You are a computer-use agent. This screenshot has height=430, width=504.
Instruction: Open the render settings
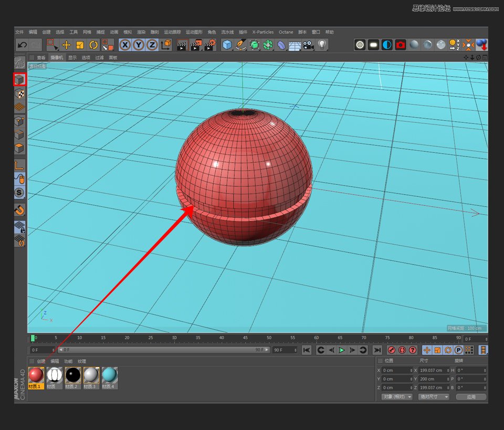point(209,45)
